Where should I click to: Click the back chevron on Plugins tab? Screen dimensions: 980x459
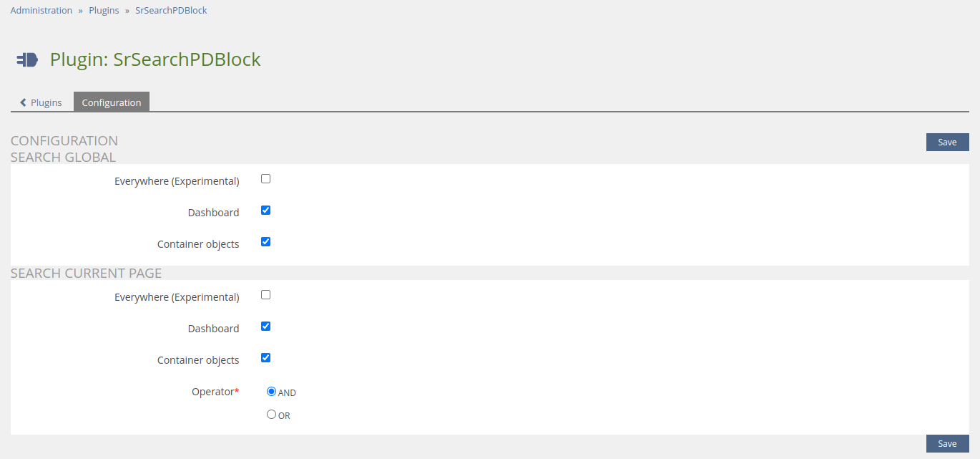24,102
